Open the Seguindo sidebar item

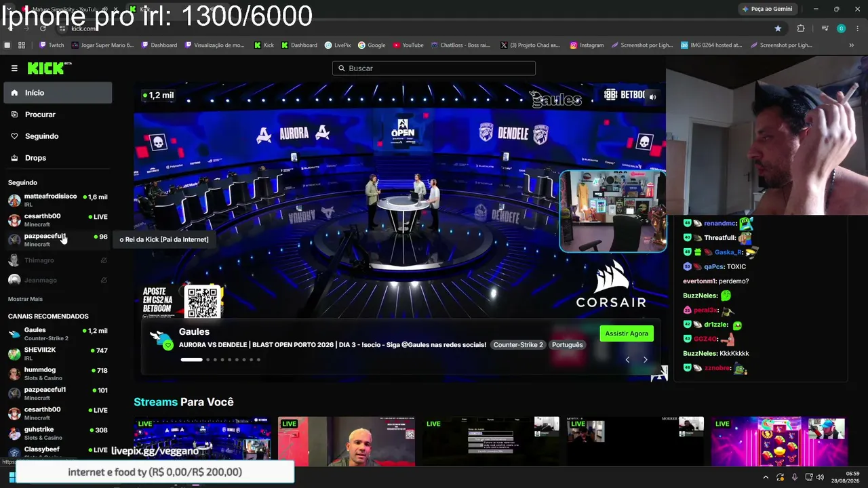58,136
